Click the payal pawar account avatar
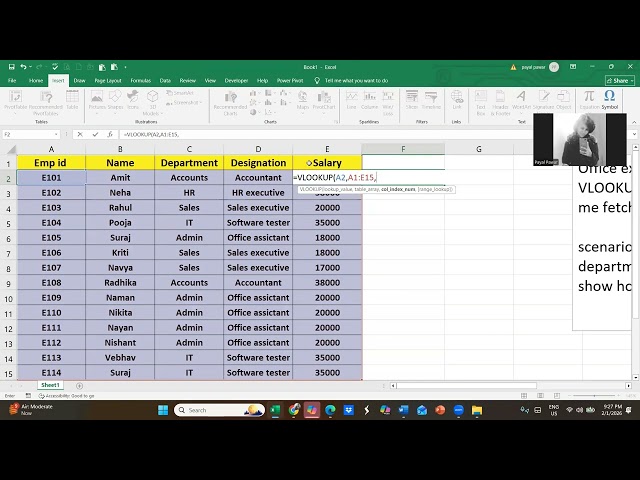 [554, 67]
